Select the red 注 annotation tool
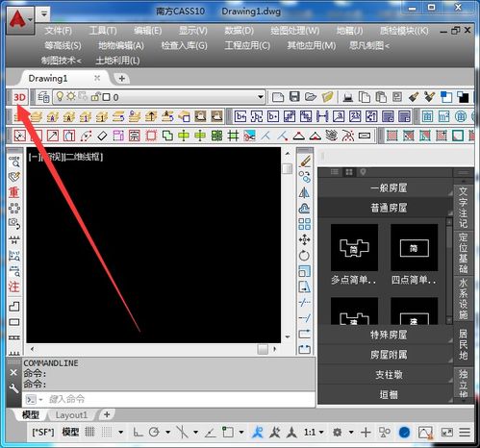This screenshot has height=448, width=480. 14,286
